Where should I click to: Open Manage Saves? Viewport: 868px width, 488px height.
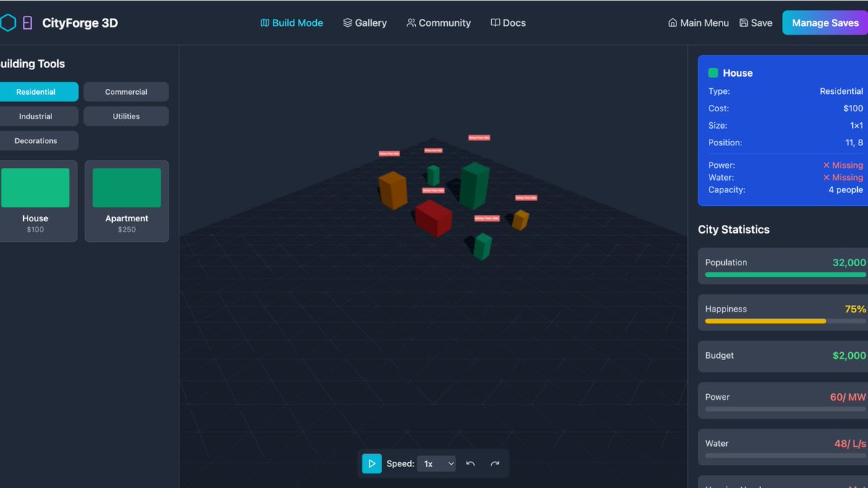(x=825, y=23)
